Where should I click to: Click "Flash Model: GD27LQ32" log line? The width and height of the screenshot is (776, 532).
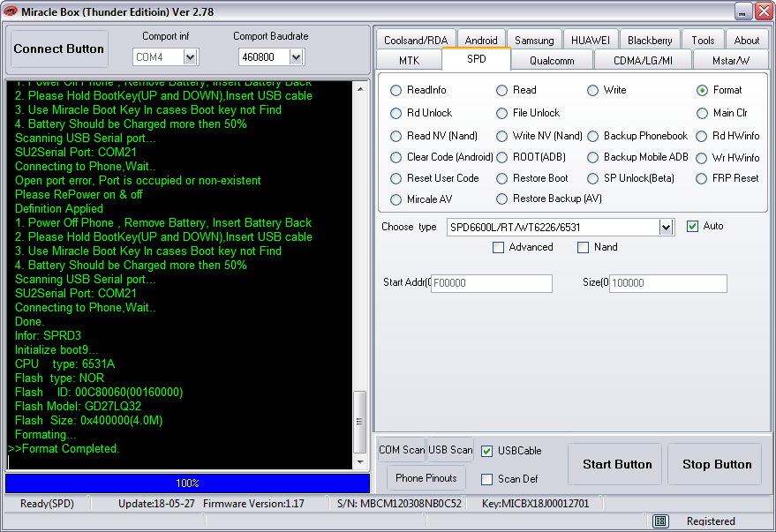tap(79, 407)
